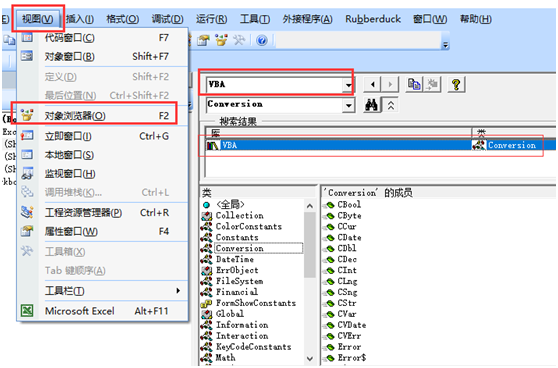This screenshot has height=368, width=558.
Task: Select Interaction in the class list
Action: pyautogui.click(x=242, y=336)
